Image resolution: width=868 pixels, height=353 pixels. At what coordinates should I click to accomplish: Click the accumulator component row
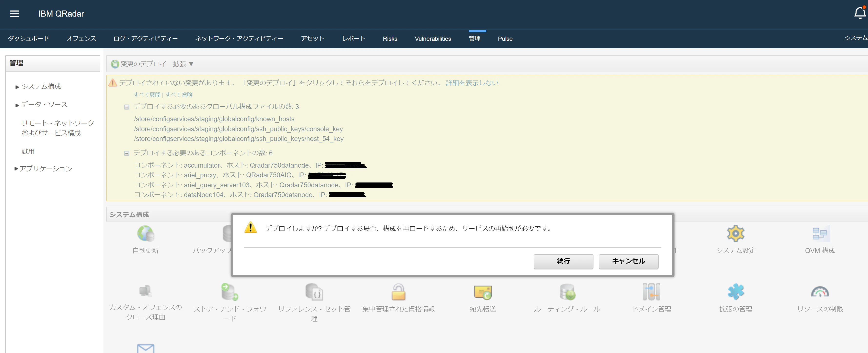point(250,165)
